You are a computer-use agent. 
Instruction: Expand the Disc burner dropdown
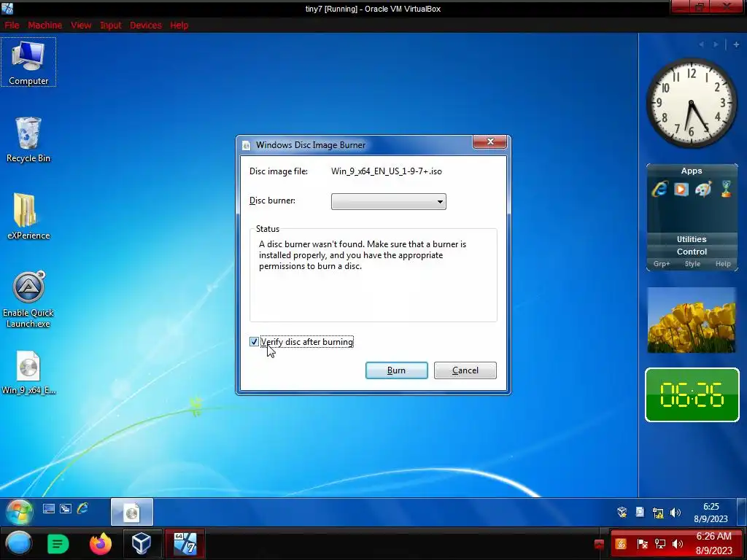click(389, 201)
